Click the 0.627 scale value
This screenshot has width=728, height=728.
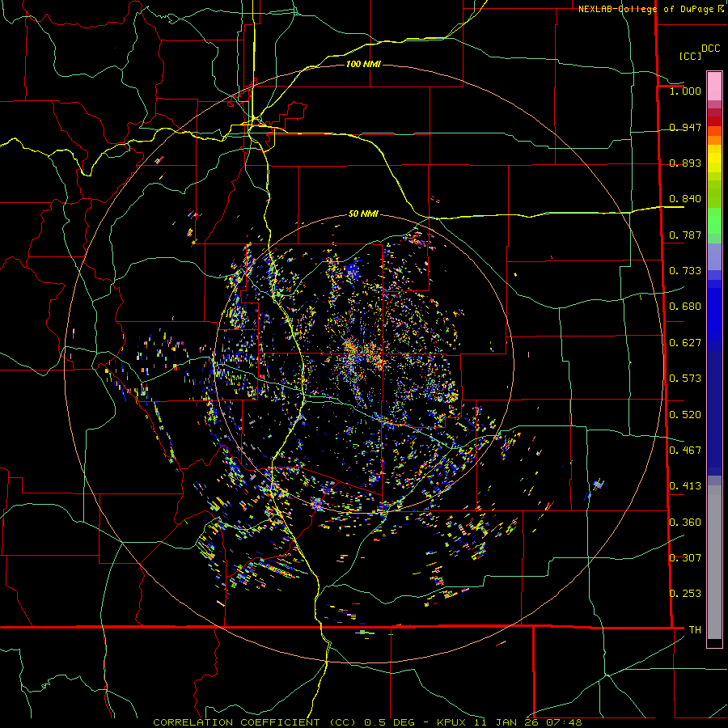tap(685, 343)
